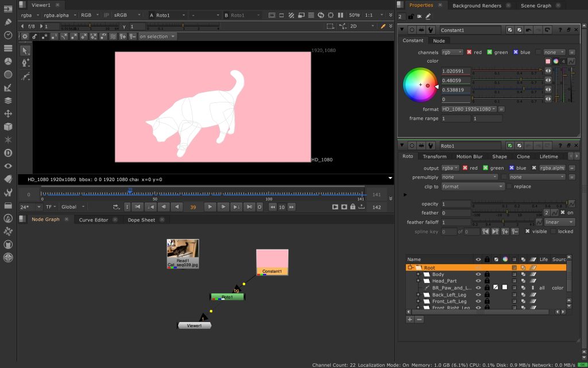The image size is (588, 368).
Task: Hide the Body layer via its eye icon
Action: [x=478, y=274]
